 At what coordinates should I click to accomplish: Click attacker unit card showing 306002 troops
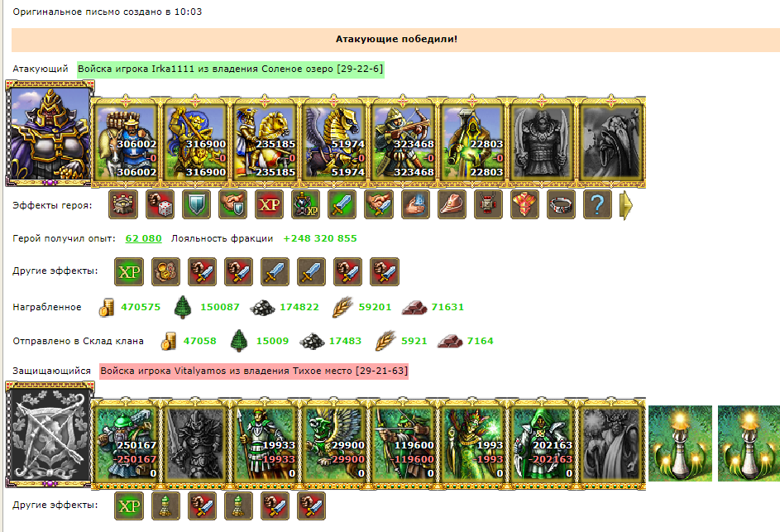click(x=126, y=142)
